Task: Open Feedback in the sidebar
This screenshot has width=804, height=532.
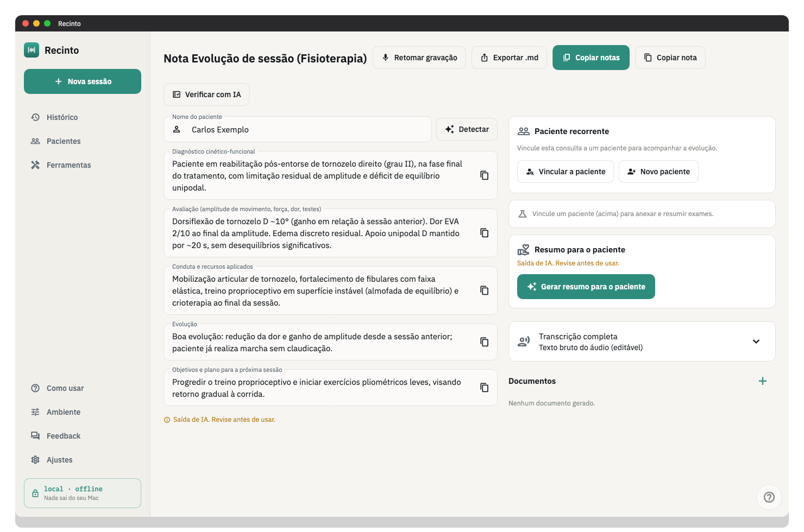Action: [x=83, y=436]
